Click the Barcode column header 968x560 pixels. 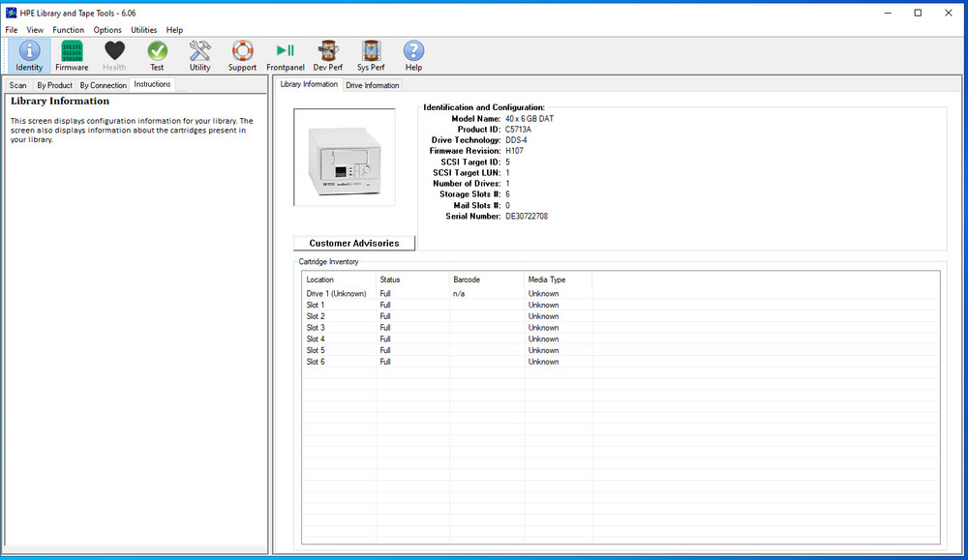[487, 280]
